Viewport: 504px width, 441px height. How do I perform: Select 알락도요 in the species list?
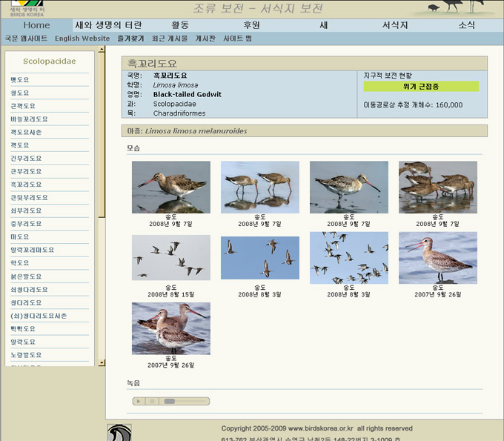23,342
